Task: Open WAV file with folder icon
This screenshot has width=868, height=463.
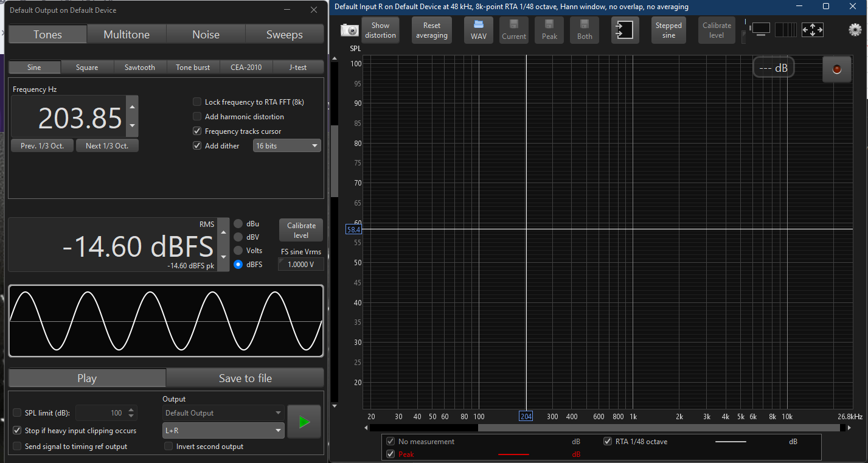Action: [478, 30]
